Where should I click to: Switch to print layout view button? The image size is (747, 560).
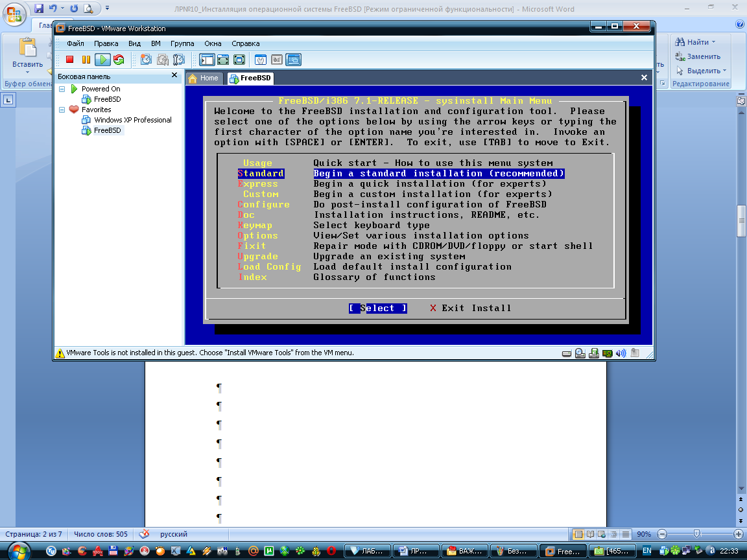coord(578,534)
